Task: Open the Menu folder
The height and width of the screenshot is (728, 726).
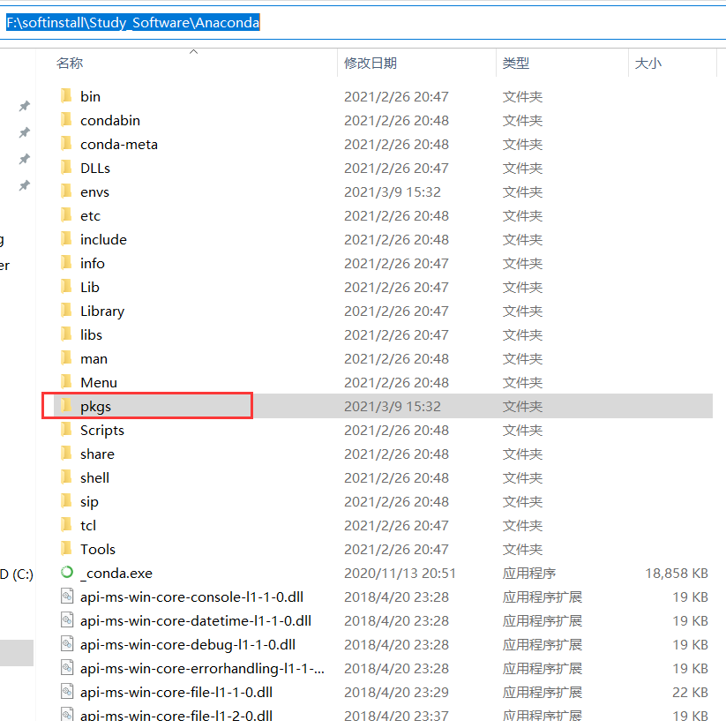Action: pyautogui.click(x=96, y=382)
